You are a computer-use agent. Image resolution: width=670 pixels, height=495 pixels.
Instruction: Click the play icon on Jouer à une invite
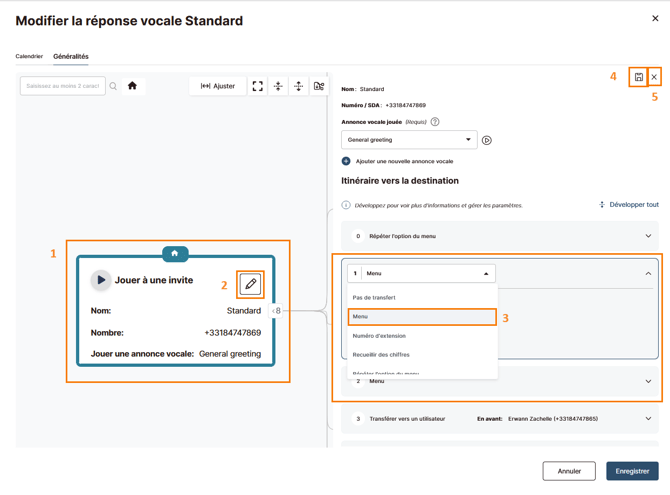click(x=101, y=280)
